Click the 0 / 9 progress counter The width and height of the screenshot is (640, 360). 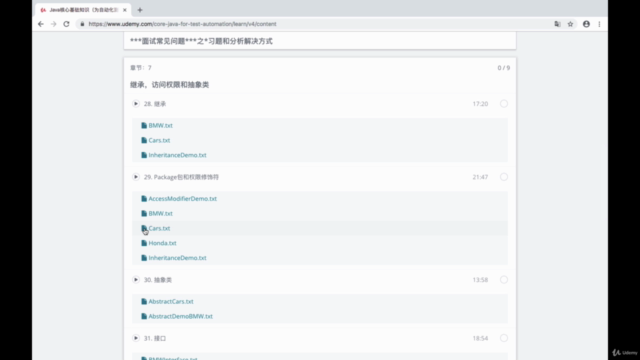(504, 68)
